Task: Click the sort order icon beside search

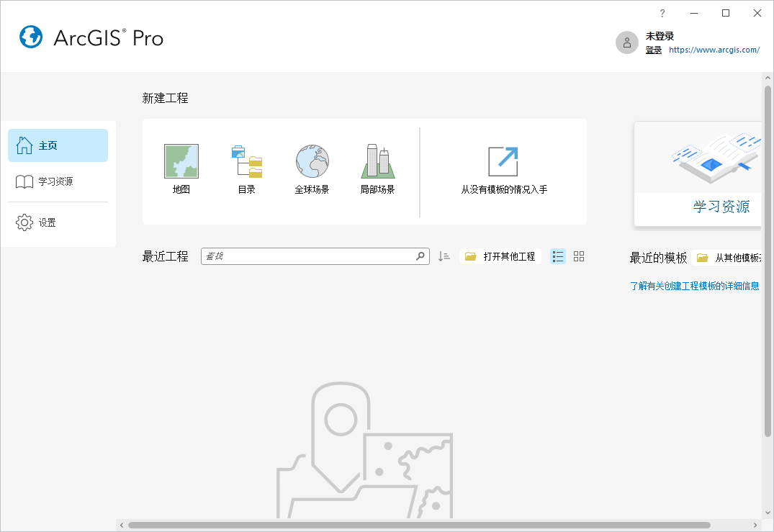Action: click(444, 256)
